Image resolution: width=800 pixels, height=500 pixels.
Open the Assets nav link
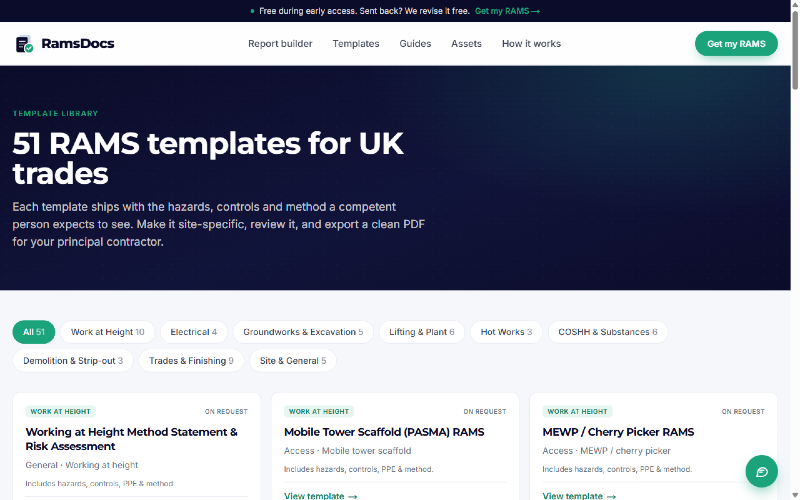coord(466,44)
